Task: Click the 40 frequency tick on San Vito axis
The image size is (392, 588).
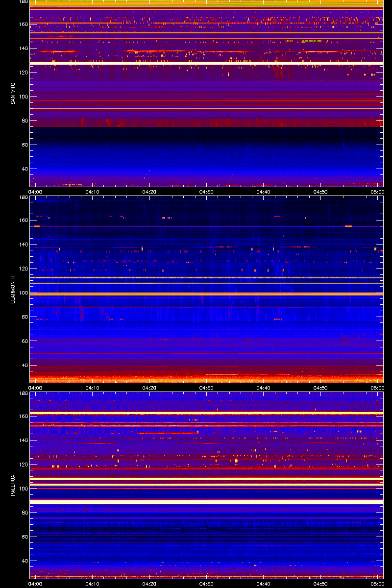Action: (24, 169)
